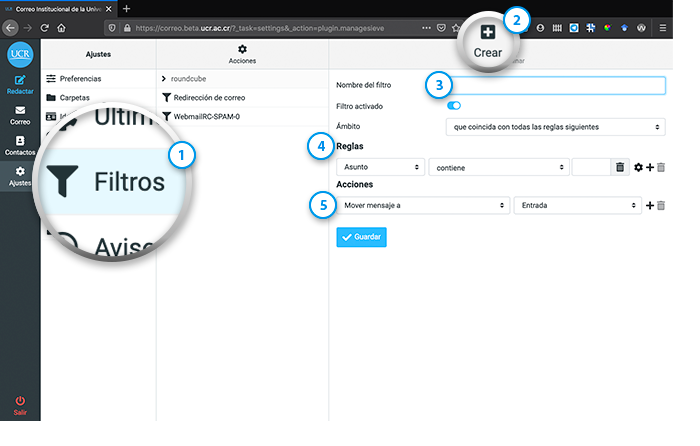Open Redactar to compose a message
Image resolution: width=700 pixels, height=446 pixels.
(20, 85)
